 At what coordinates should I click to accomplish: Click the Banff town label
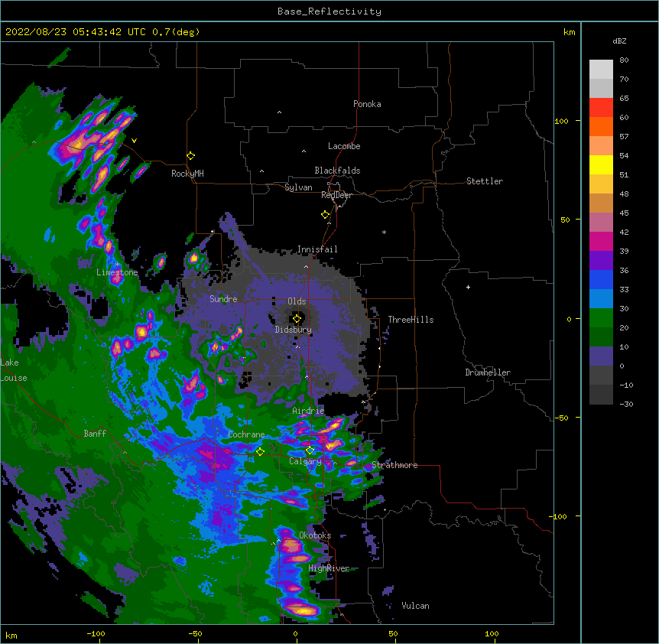(x=95, y=434)
